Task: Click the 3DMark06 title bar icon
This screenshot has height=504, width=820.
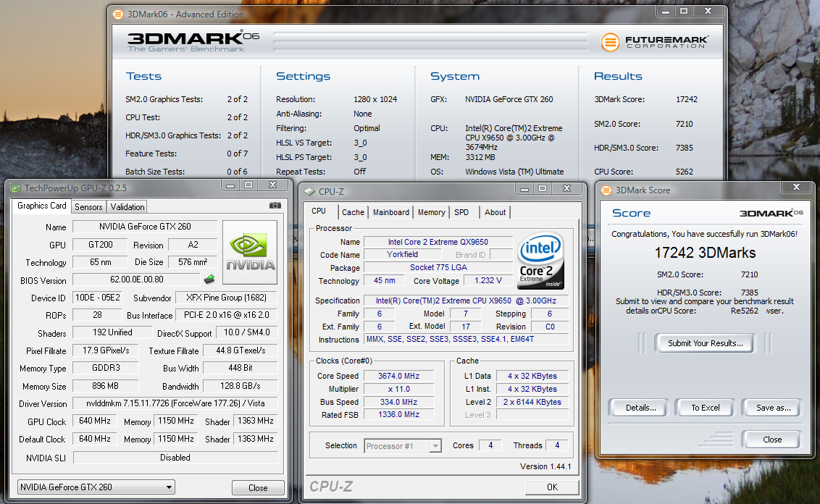Action: [118, 14]
